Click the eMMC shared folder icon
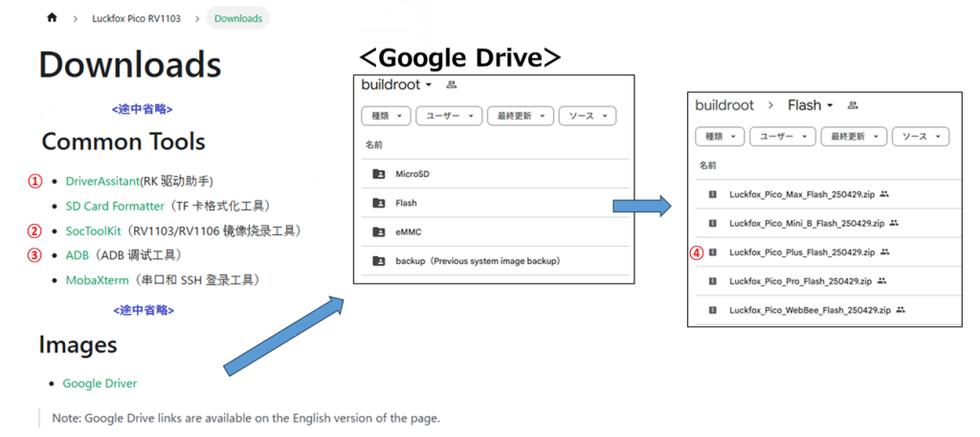 point(379,231)
